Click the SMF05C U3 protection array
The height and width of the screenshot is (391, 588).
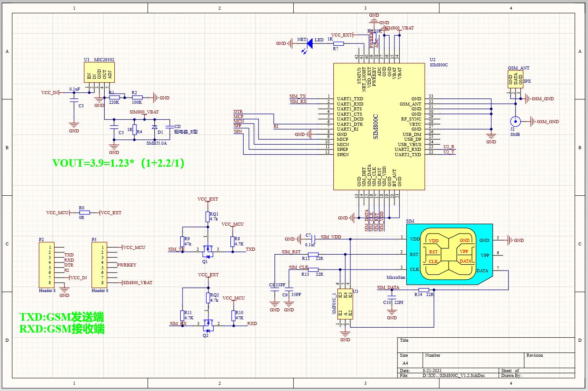click(345, 304)
